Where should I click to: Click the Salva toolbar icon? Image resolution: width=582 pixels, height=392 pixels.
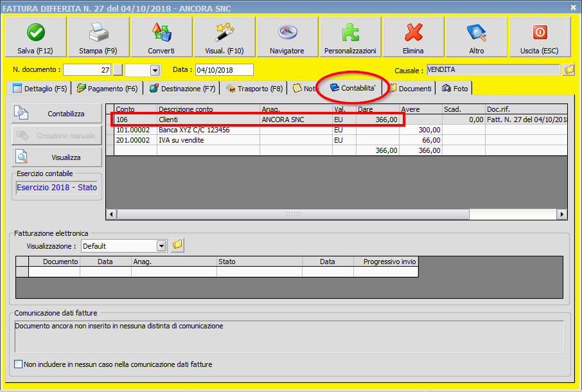tap(35, 36)
